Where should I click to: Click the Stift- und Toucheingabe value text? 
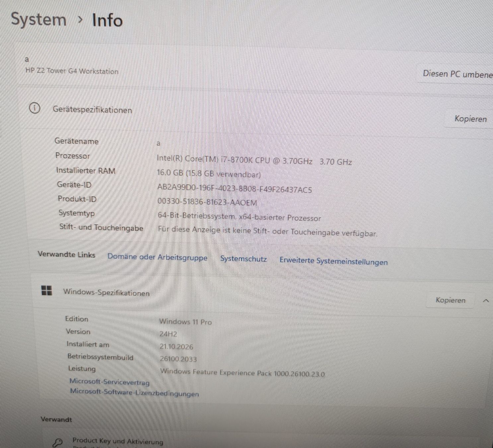click(x=267, y=231)
